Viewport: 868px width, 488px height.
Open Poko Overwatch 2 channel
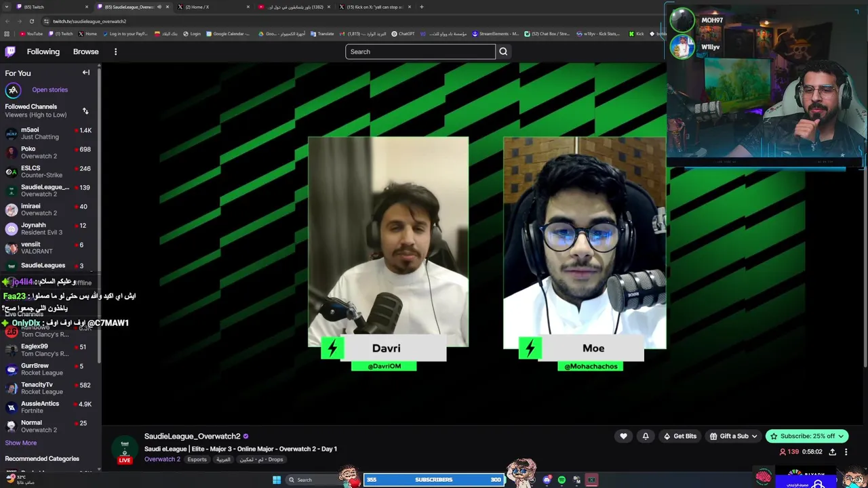49,152
